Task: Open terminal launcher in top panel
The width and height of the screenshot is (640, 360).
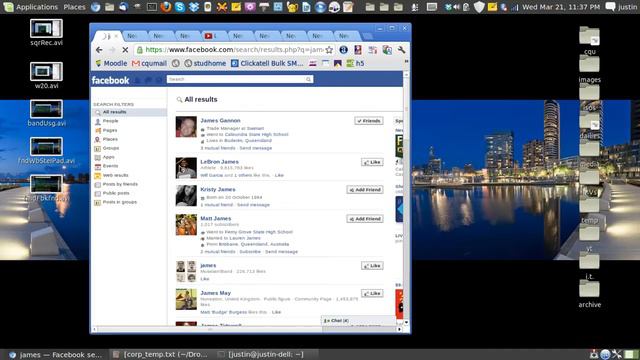Action: point(152,7)
